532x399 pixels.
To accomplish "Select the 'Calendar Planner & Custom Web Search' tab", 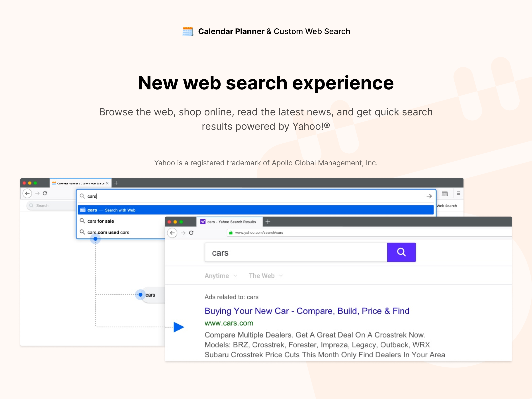I will click(80, 183).
